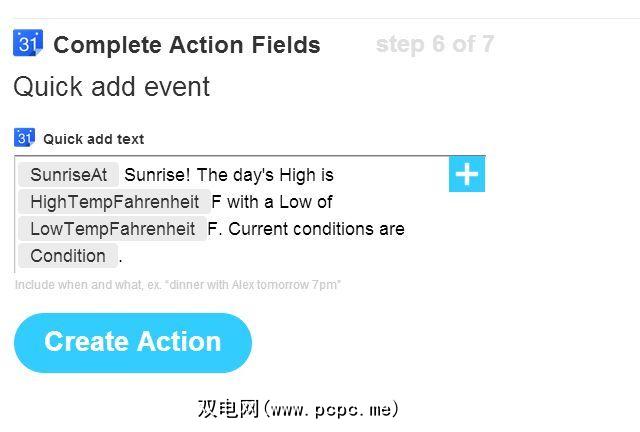Select the HighTempFahrenheit ingredient tag
This screenshot has width=640, height=432.
pos(114,202)
